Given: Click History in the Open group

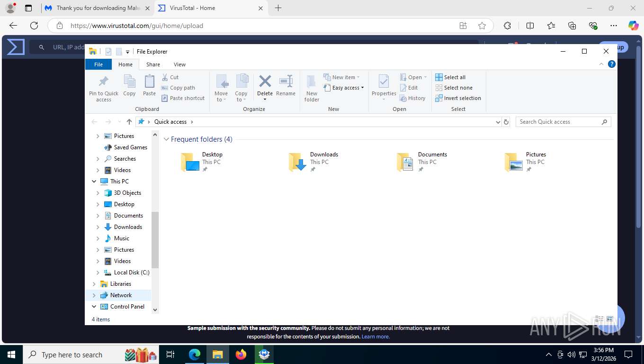Looking at the screenshot, I should tap(412, 98).
